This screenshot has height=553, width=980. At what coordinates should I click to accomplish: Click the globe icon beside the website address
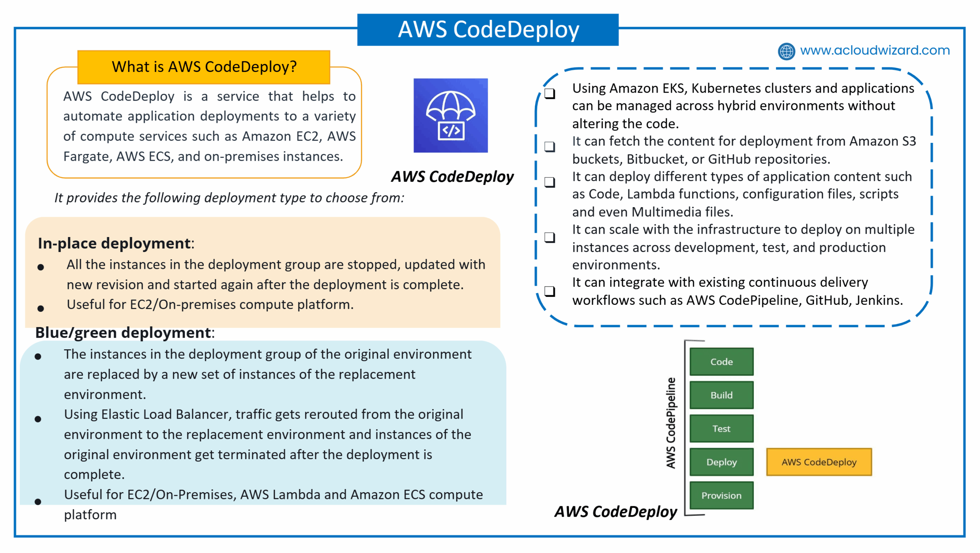(x=786, y=51)
